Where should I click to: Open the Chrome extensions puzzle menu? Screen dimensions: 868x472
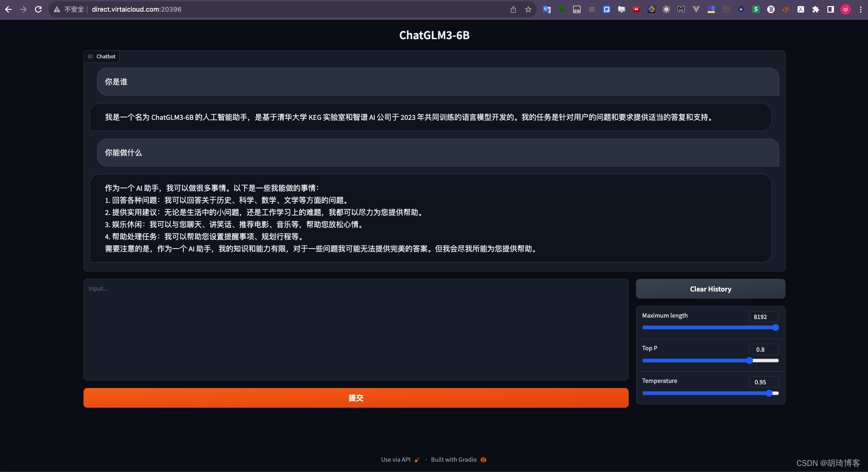(816, 9)
